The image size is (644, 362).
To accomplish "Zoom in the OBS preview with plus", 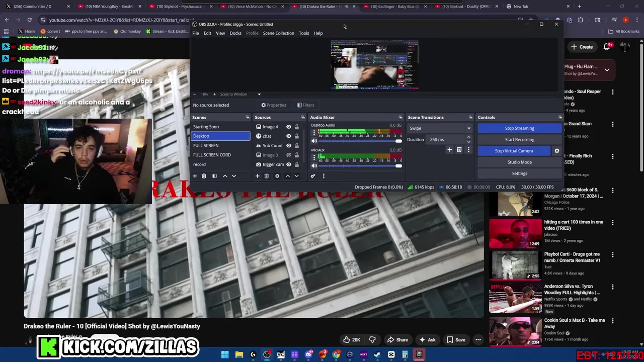I will [214, 94].
